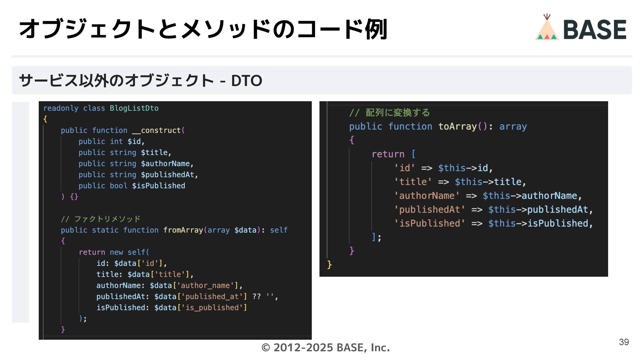This screenshot has height=362, width=644.
Task: Select the 'authorName' => $this->authorName line
Action: 488,196
